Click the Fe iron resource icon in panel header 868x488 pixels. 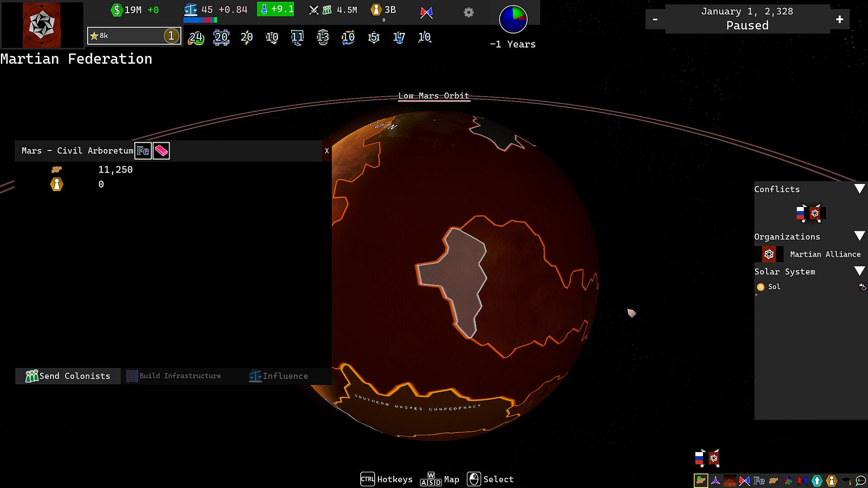pos(143,151)
